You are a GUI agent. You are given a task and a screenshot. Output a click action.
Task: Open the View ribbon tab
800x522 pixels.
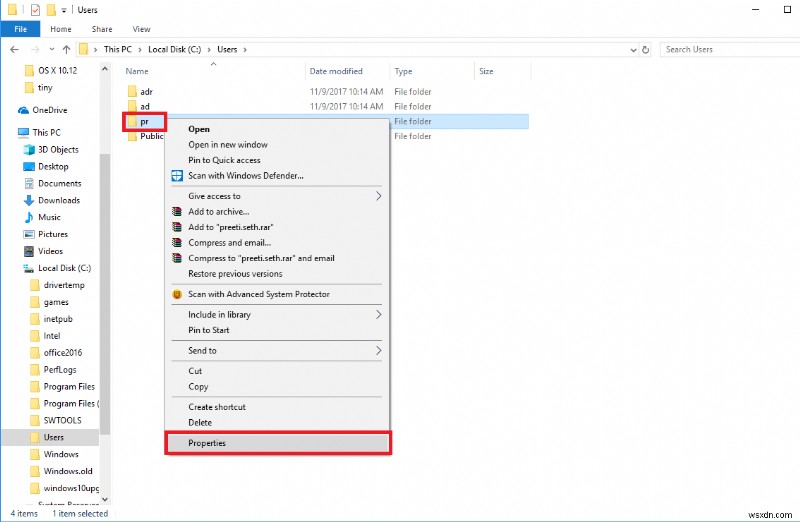tap(141, 29)
